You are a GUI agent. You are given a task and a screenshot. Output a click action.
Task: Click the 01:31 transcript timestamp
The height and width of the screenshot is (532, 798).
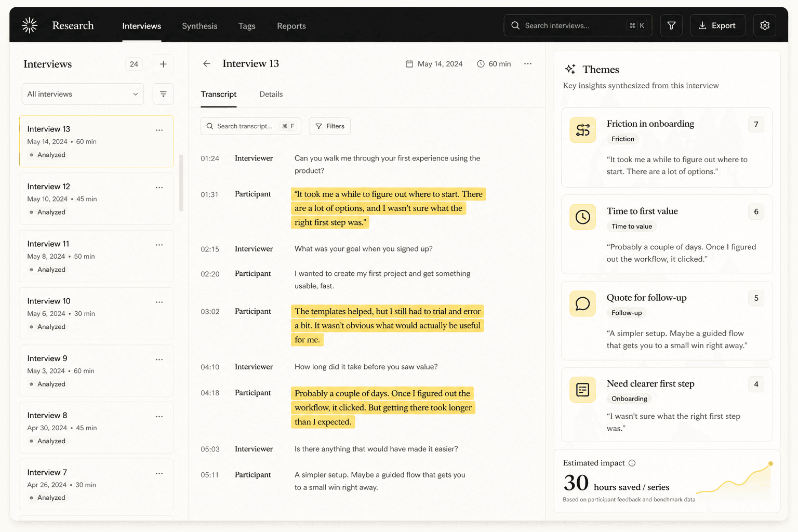pos(209,194)
